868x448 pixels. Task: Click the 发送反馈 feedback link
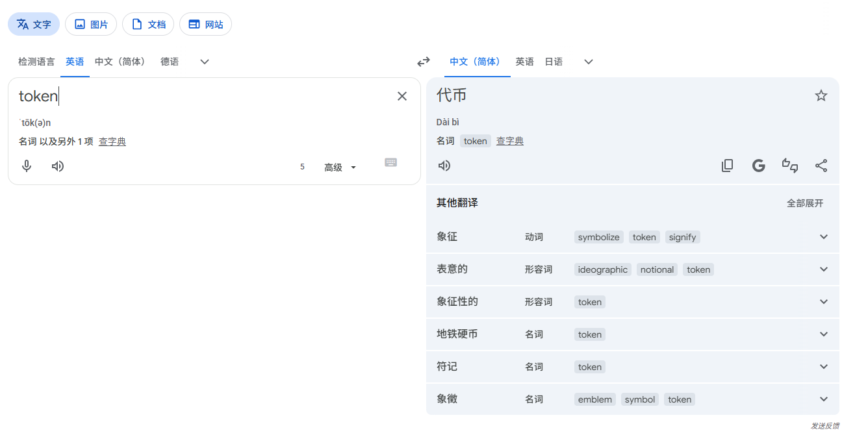(x=824, y=426)
